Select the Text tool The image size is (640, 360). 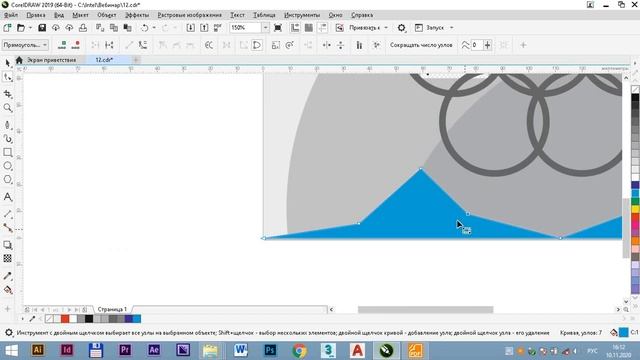(x=7, y=197)
